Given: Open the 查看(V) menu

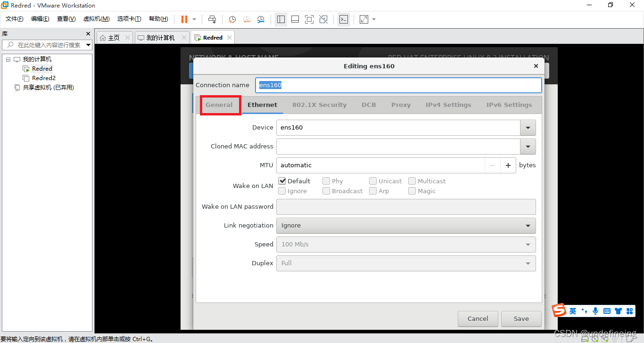Looking at the screenshot, I should 66,19.
